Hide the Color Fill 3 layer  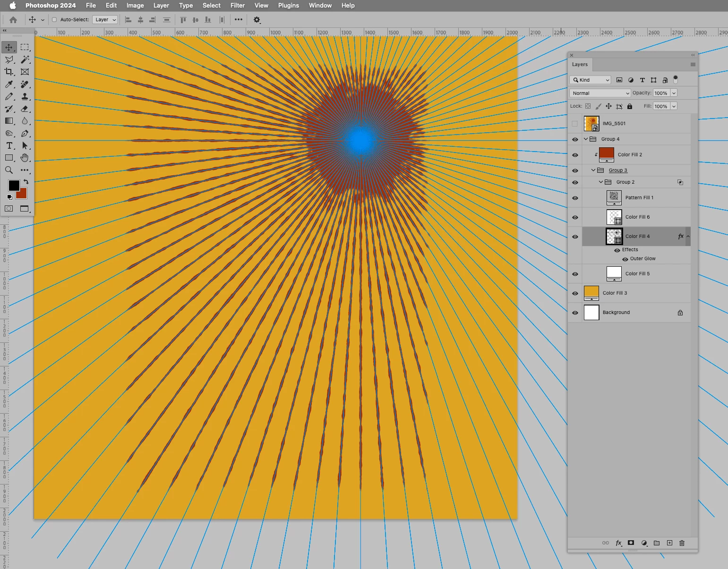click(x=575, y=293)
